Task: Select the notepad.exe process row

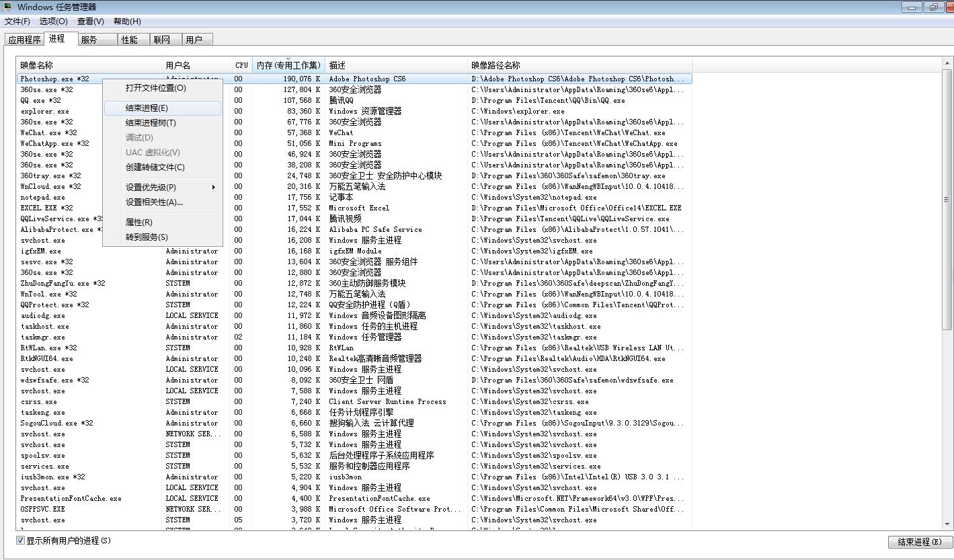Action: pos(354,197)
